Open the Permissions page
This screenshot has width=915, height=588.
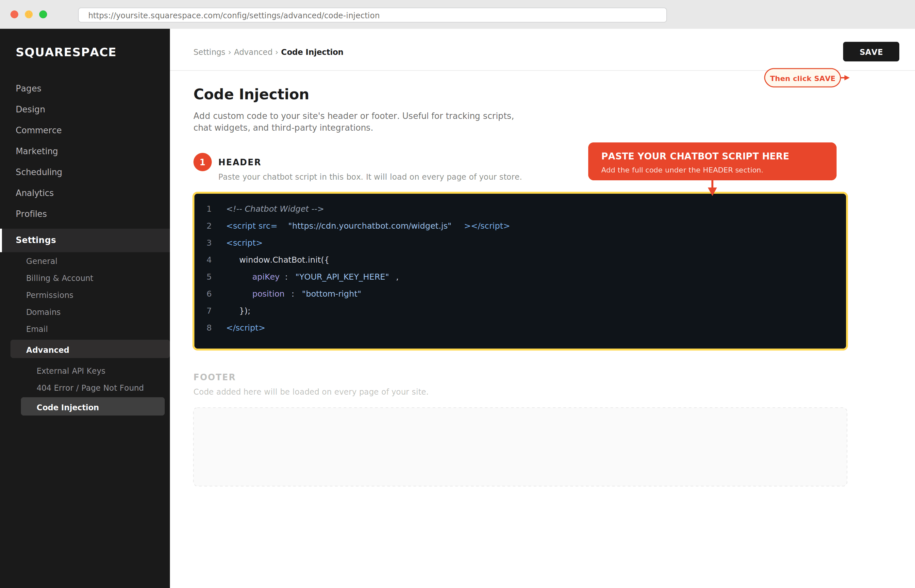(50, 295)
